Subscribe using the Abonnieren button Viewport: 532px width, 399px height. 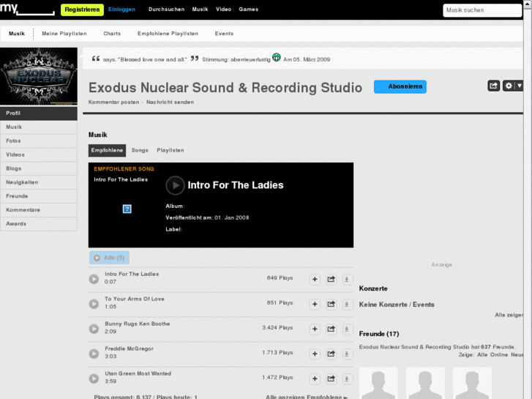tap(400, 86)
